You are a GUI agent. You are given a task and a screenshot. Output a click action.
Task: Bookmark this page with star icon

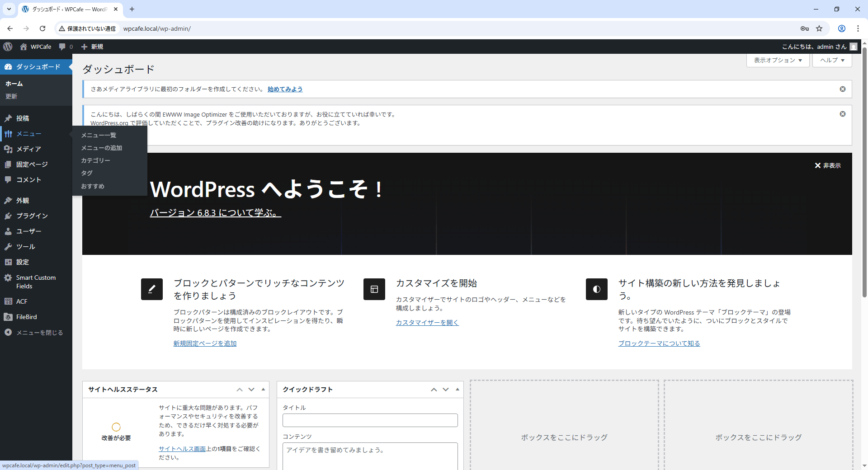point(819,28)
